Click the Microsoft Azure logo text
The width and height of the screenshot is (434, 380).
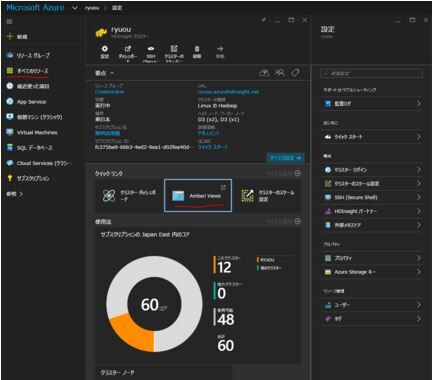(35, 8)
